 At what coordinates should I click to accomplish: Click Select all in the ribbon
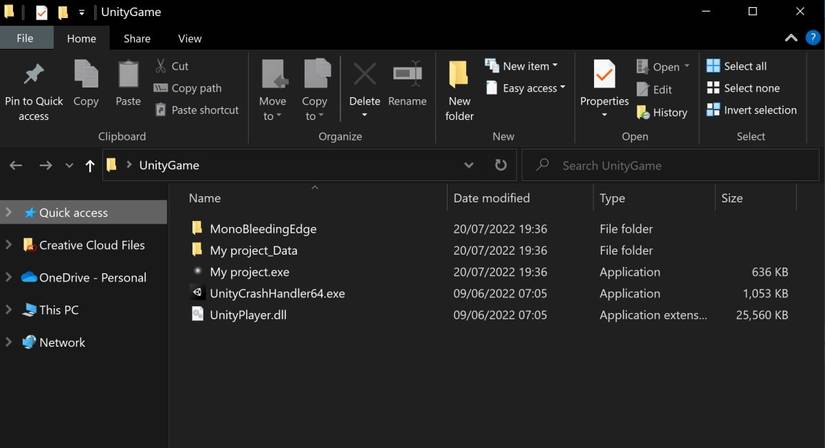point(737,66)
